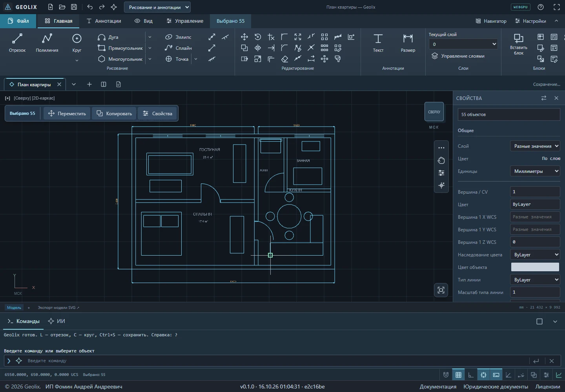Select the Отрезок line tool

coord(17,43)
